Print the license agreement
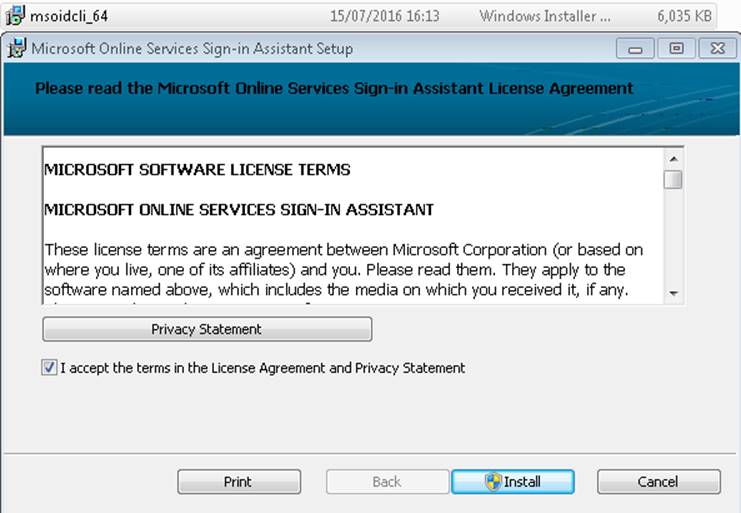Image resolution: width=741 pixels, height=513 pixels. [x=239, y=482]
